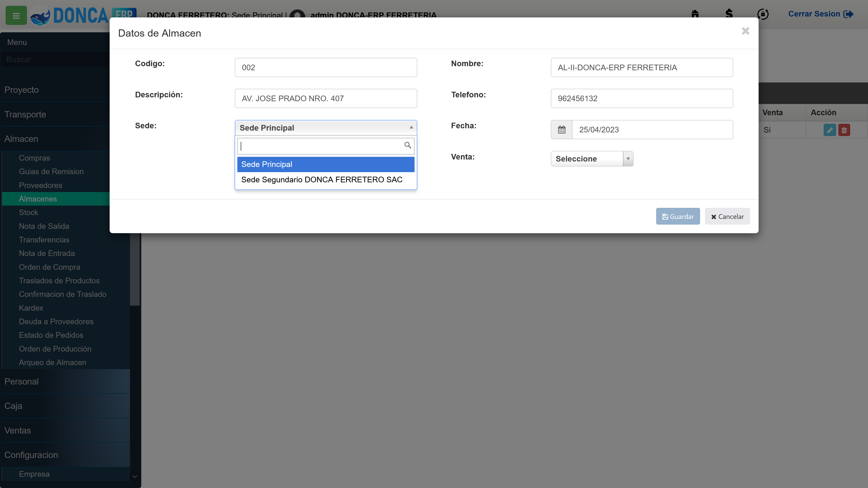Click the Si value in Venta column

(767, 130)
